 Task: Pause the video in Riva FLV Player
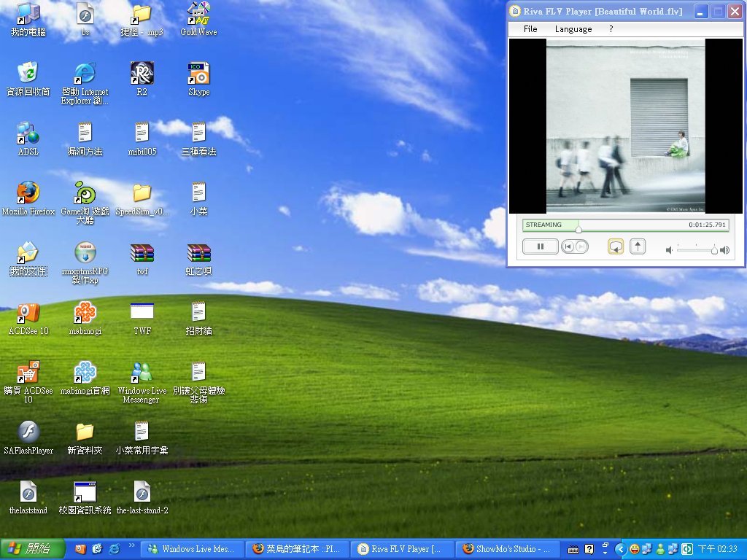point(541,246)
